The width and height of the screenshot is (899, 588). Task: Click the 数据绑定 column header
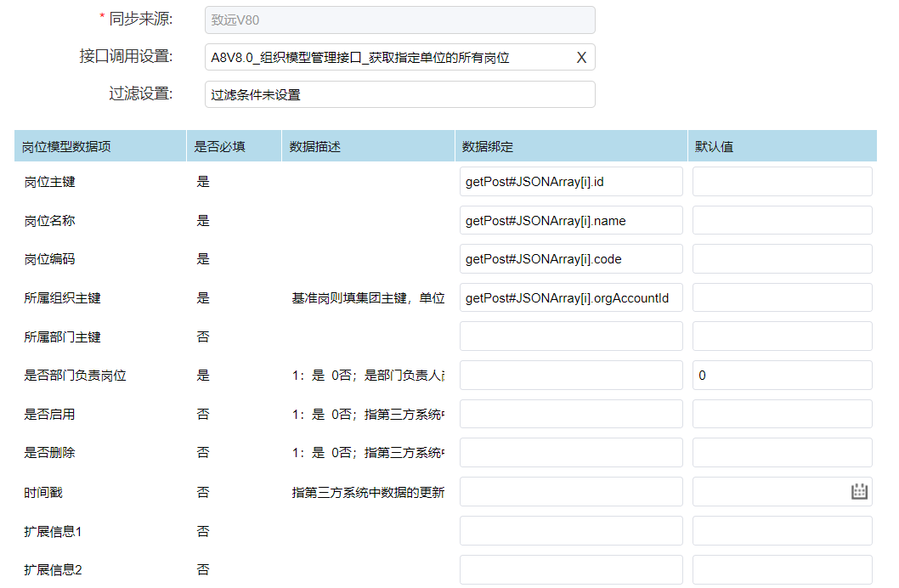tap(571, 146)
